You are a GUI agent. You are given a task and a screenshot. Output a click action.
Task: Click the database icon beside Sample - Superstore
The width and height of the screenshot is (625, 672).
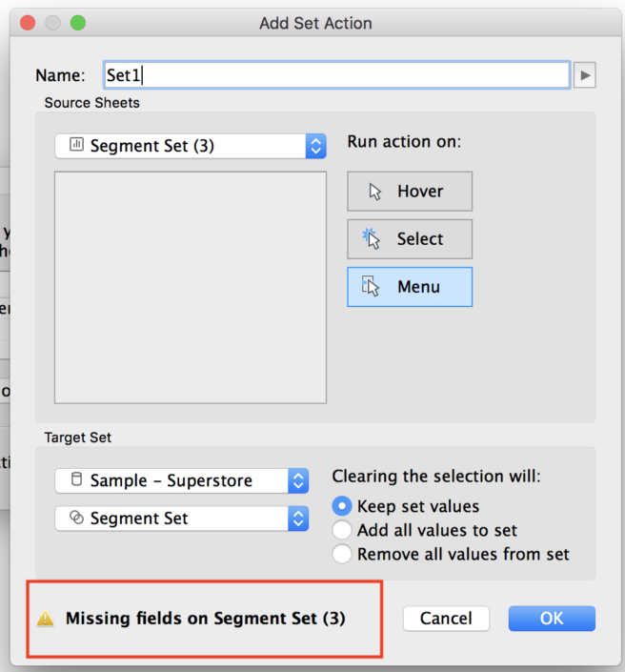[75, 480]
